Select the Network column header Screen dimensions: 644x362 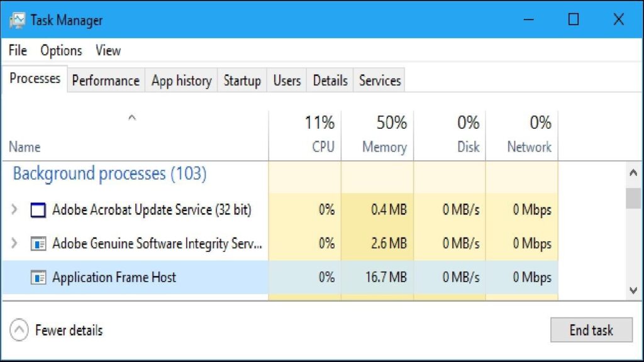pyautogui.click(x=528, y=132)
